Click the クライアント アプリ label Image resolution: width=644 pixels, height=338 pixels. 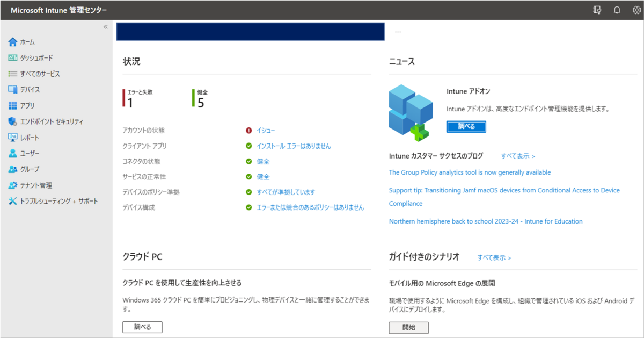coord(144,146)
